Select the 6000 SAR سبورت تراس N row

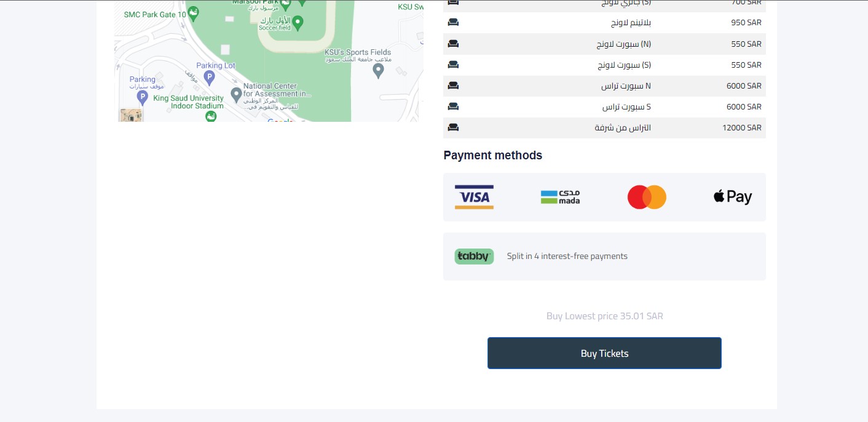coord(604,86)
